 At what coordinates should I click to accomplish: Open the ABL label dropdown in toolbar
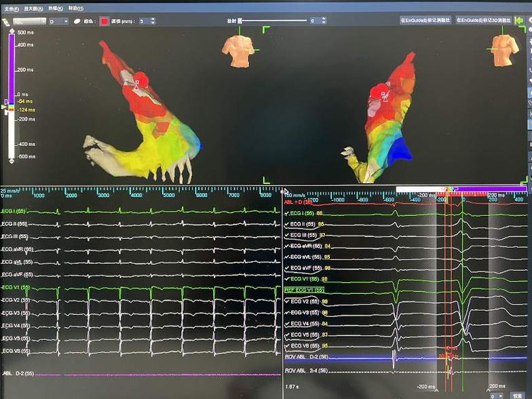tap(42, 21)
